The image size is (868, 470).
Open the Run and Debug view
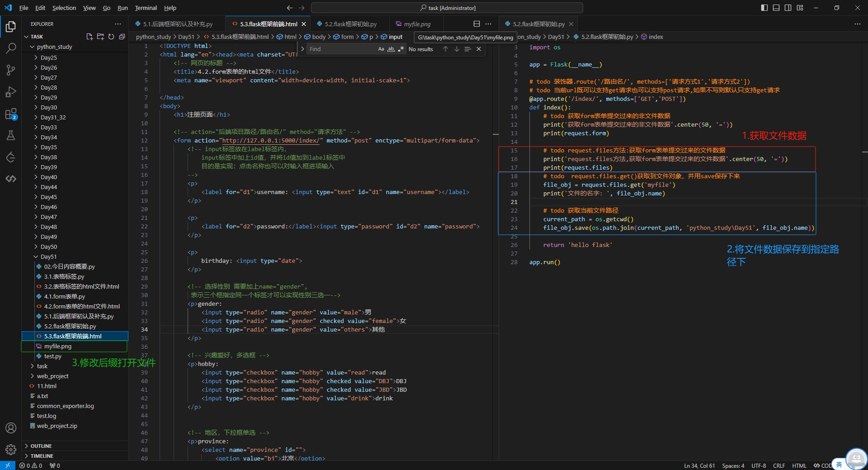click(11, 92)
